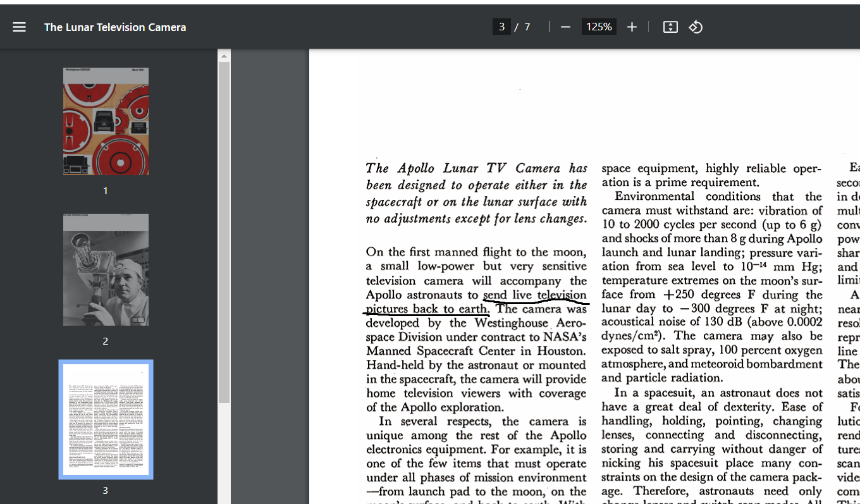Click the underlined phrase 'send live television'

[x=535, y=295]
